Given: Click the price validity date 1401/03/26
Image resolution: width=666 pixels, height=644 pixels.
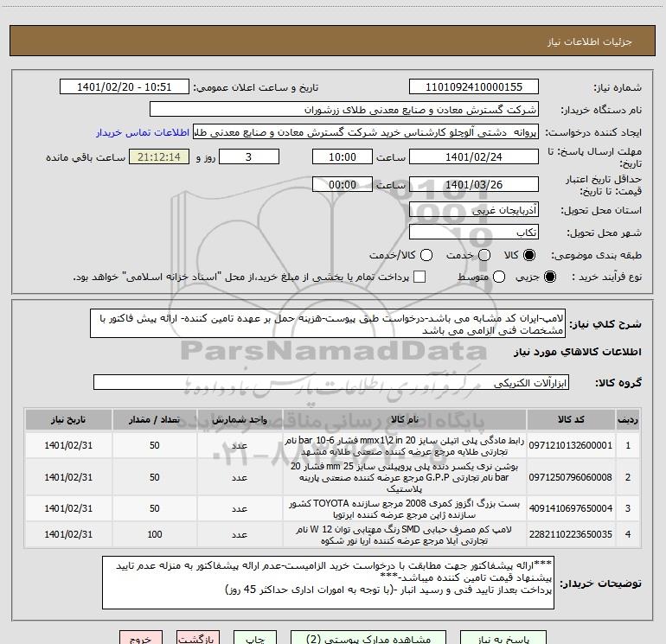Looking at the screenshot, I should pos(474,184).
